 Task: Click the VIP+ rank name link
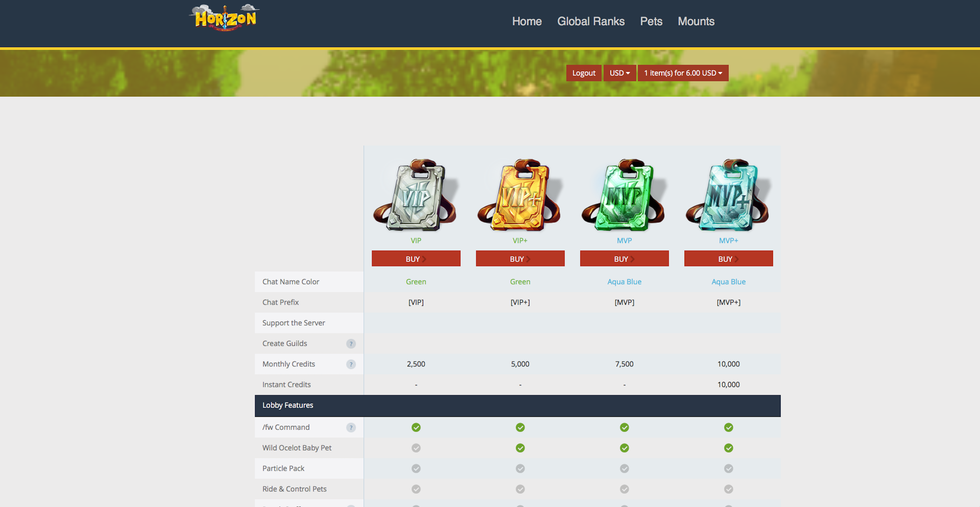click(520, 240)
